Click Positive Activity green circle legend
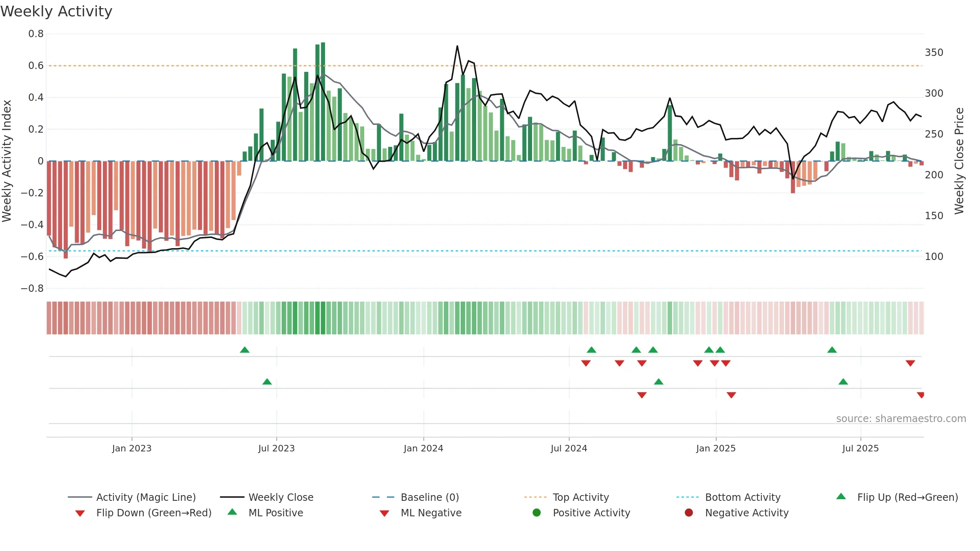The width and height of the screenshot is (980, 551). pyautogui.click(x=537, y=513)
